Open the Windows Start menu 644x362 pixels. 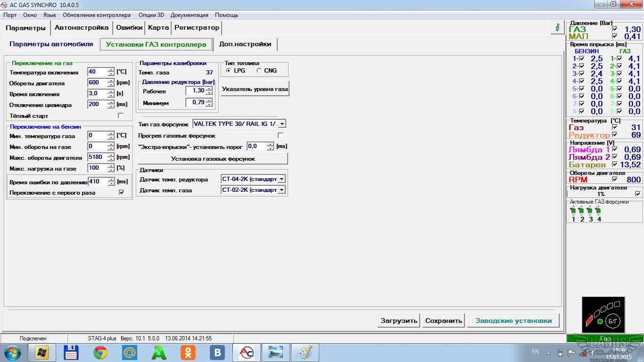[x=12, y=353]
